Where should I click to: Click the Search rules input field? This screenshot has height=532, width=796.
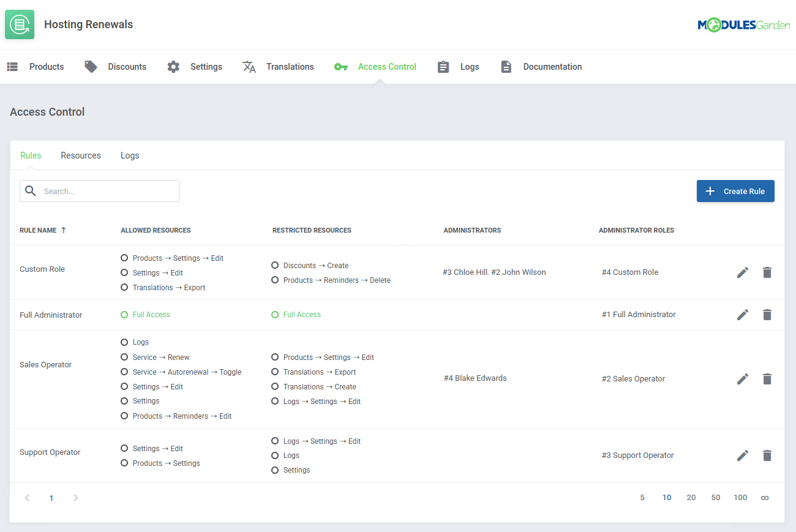click(100, 191)
